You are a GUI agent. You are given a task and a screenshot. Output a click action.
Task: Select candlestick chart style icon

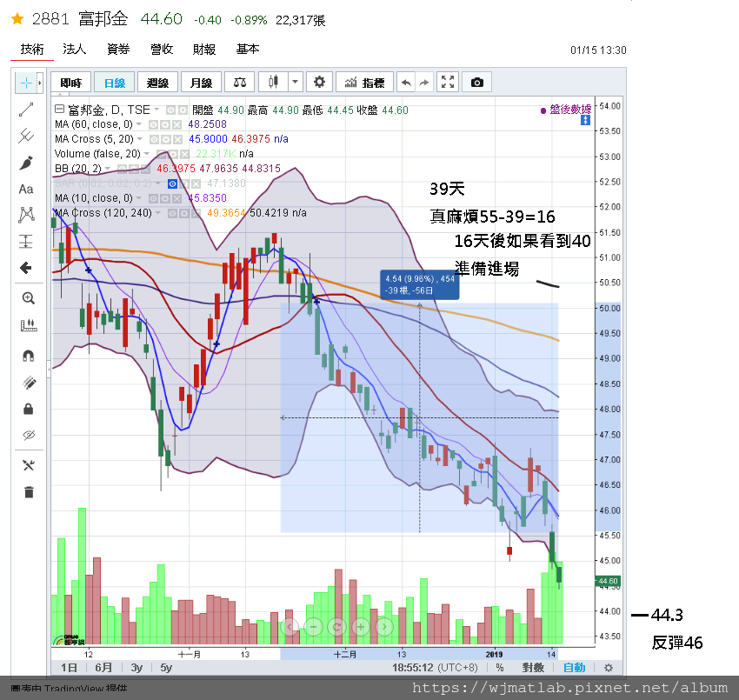(273, 82)
